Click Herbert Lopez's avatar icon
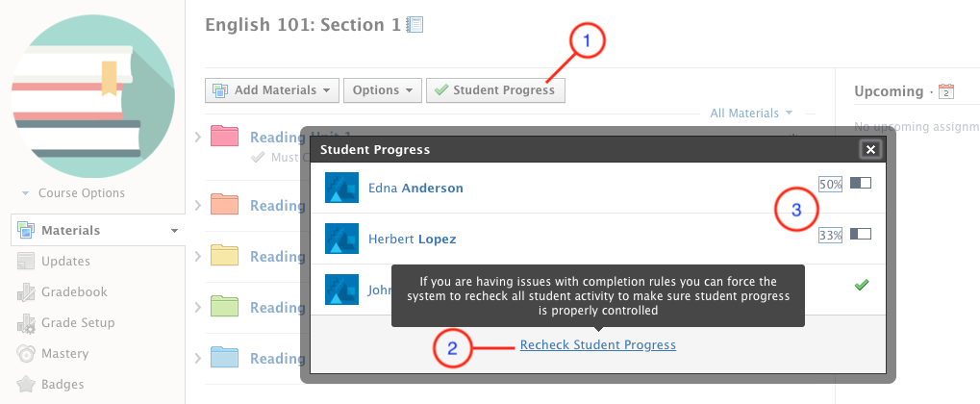 tap(341, 239)
